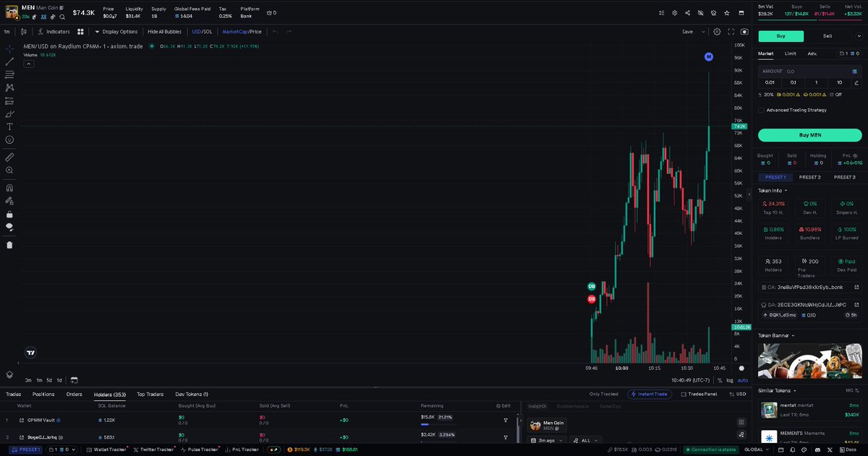Image resolution: width=868 pixels, height=456 pixels.
Task: Open the GLOBAL region dropdown
Action: [x=758, y=449]
